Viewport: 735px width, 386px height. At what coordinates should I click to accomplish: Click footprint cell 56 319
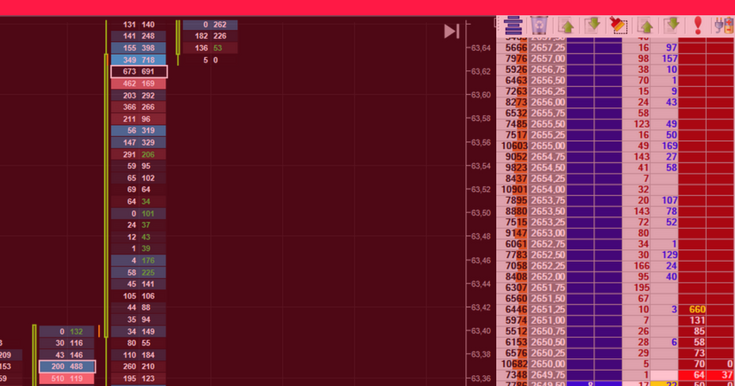pos(139,131)
